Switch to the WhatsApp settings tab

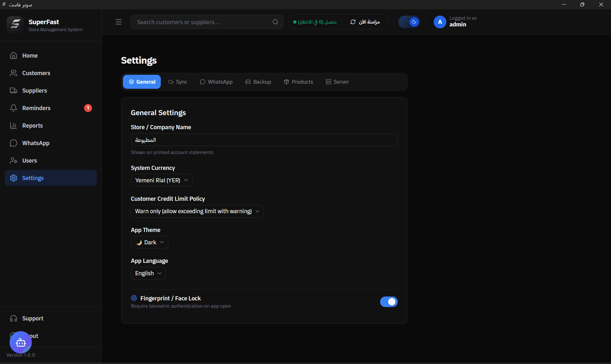[x=216, y=82]
